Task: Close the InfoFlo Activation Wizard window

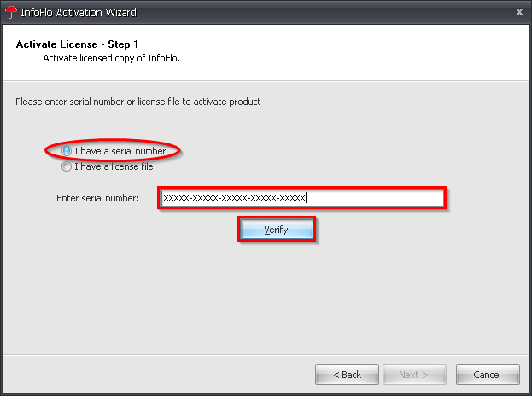Action: (x=519, y=13)
